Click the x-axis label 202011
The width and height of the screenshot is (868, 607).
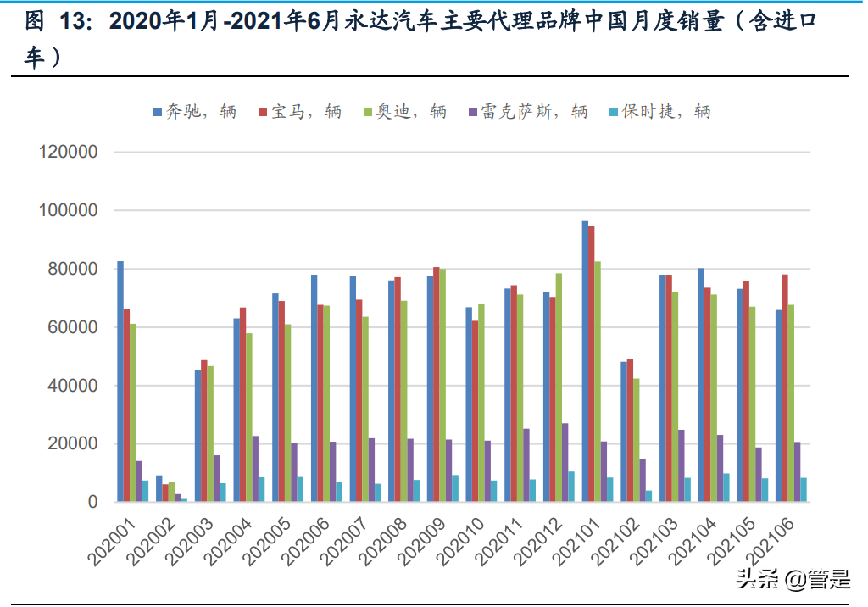498,542
